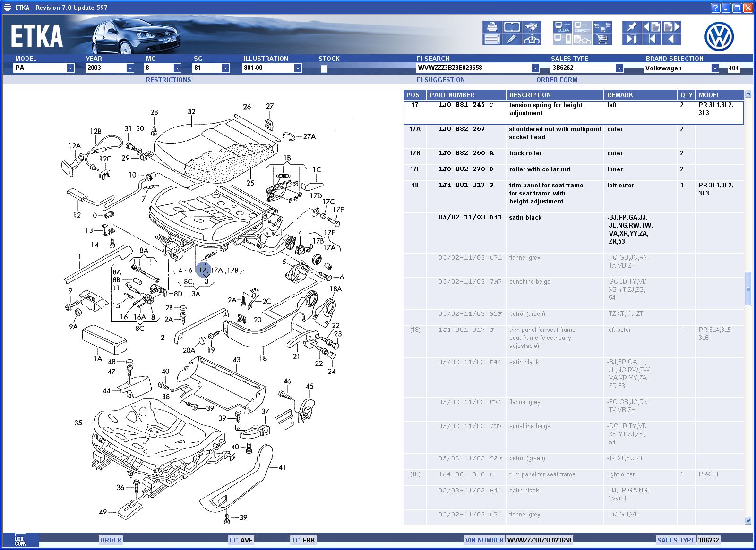Viewport: 756px width, 550px height.
Task: Open the RESTRICTIONS tab
Action: coord(168,80)
